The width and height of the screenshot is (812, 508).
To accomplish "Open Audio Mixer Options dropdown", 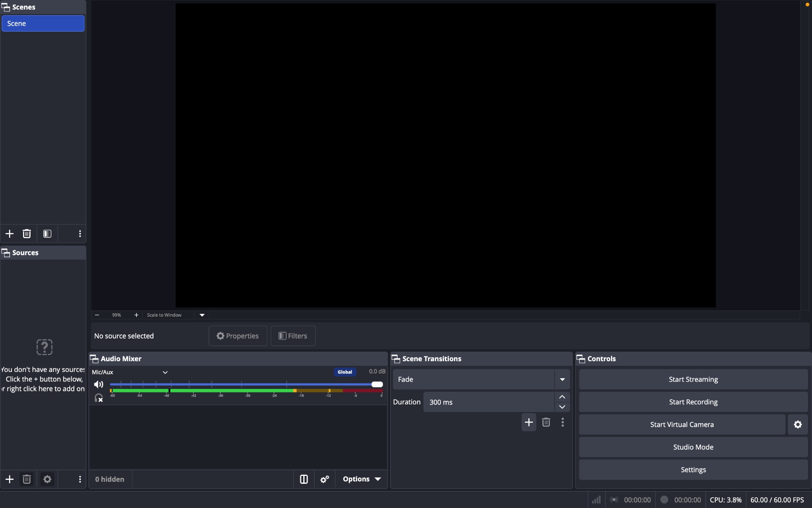I will tap(362, 479).
